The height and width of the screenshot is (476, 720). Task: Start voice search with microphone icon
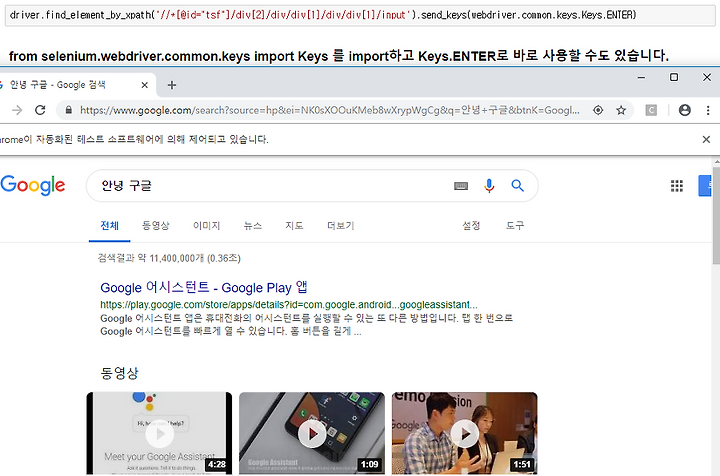coord(489,186)
